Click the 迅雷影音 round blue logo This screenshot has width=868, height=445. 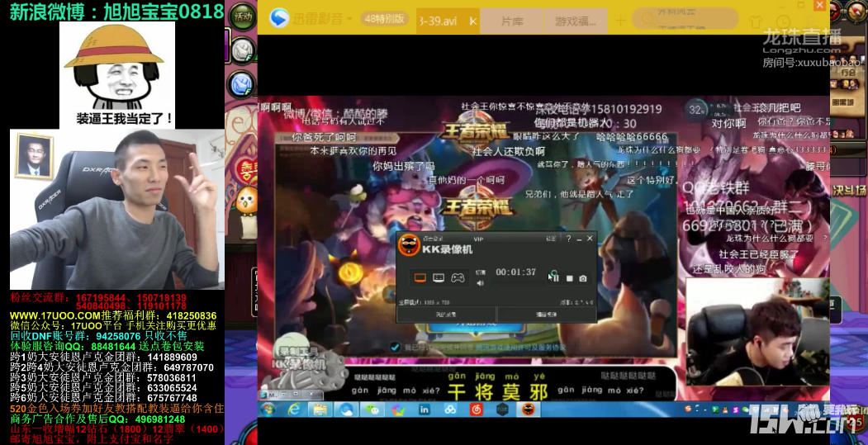[279, 19]
